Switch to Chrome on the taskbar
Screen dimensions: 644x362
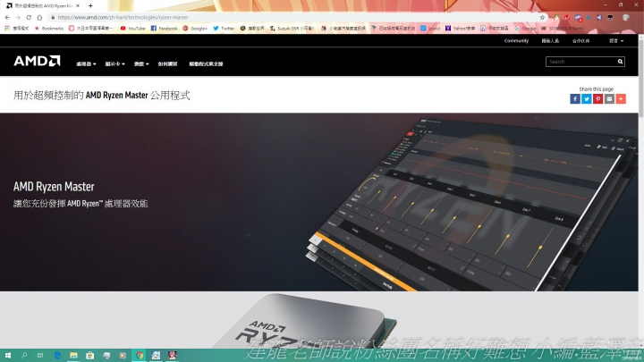pyautogui.click(x=140, y=356)
